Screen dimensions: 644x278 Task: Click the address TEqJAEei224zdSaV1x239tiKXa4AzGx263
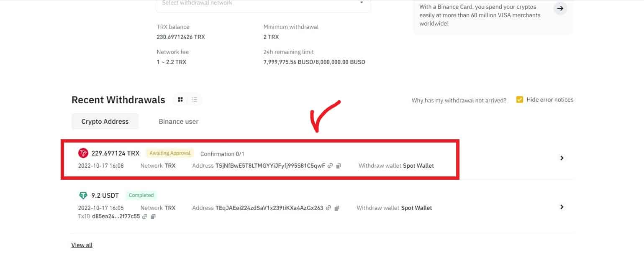click(269, 208)
